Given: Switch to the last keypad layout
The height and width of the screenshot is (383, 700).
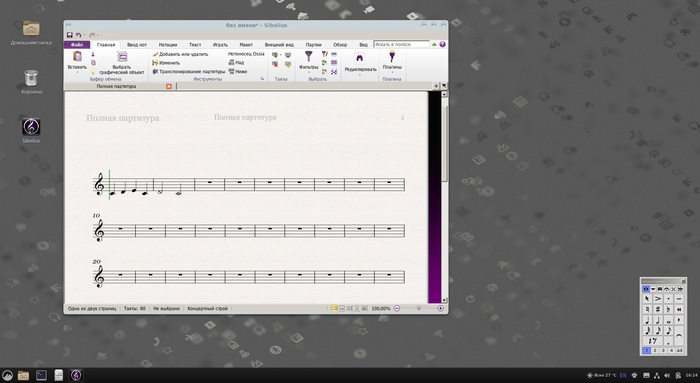Looking at the screenshot, I should 680,289.
